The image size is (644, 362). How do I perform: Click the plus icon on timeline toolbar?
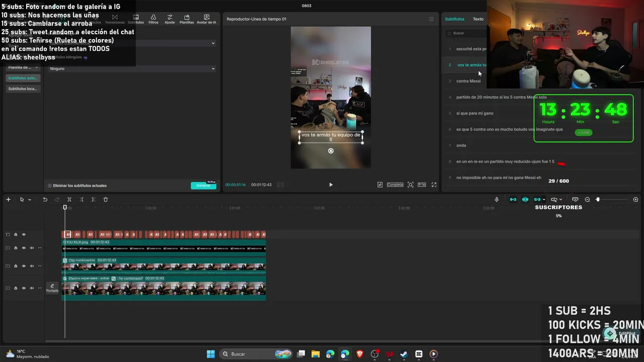click(x=8, y=200)
